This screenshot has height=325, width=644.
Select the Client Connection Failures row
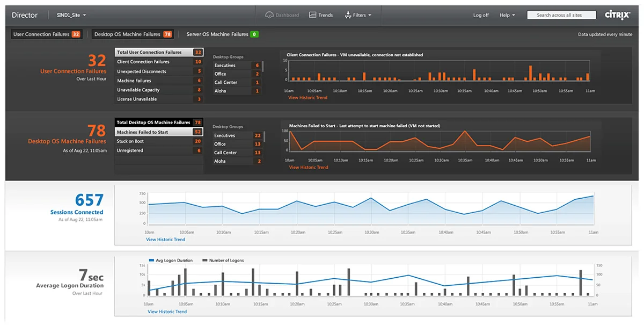[x=159, y=62]
